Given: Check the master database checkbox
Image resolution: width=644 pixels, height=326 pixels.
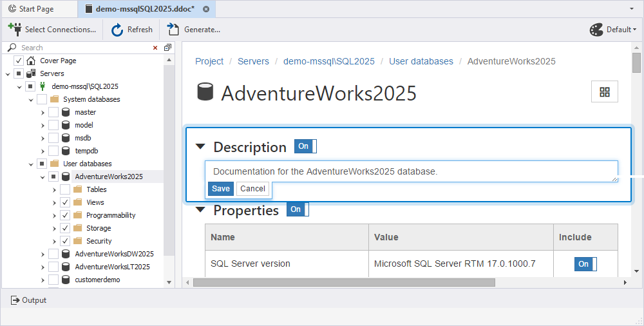Looking at the screenshot, I should pos(53,112).
